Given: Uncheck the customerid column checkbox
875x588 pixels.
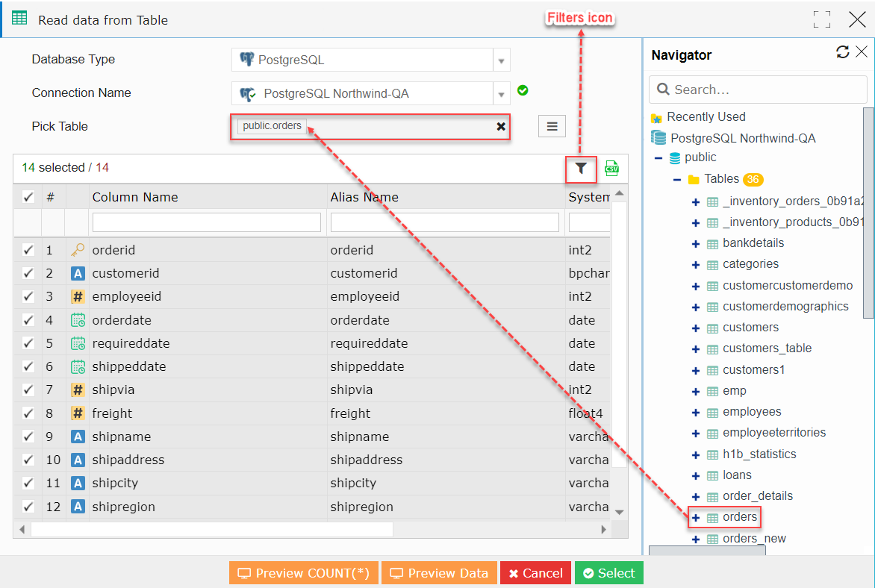Looking at the screenshot, I should 28,273.
